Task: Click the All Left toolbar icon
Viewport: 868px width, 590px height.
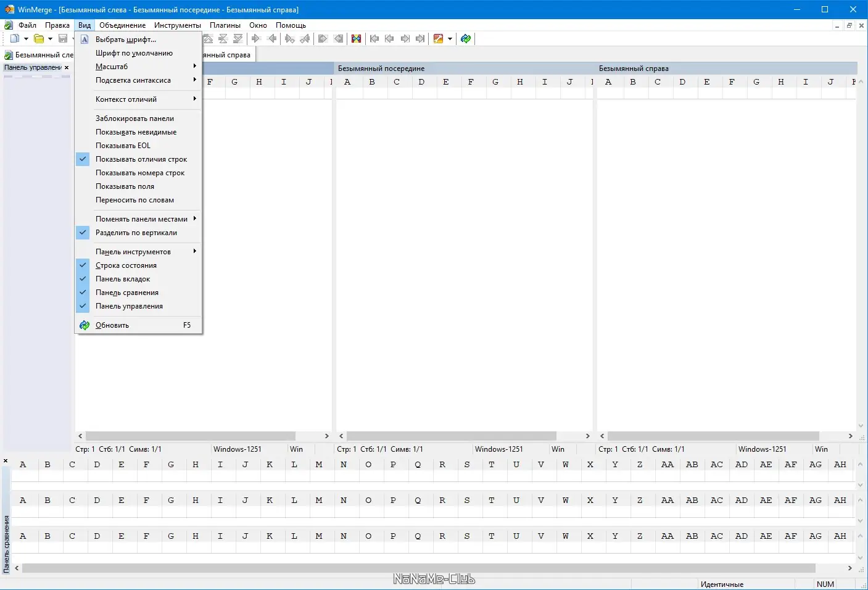Action: 339,39
